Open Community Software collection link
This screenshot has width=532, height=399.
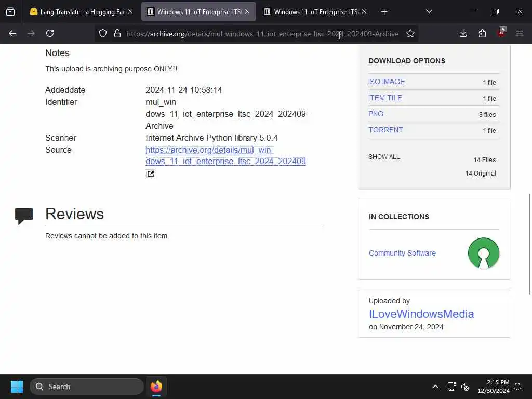pyautogui.click(x=402, y=253)
